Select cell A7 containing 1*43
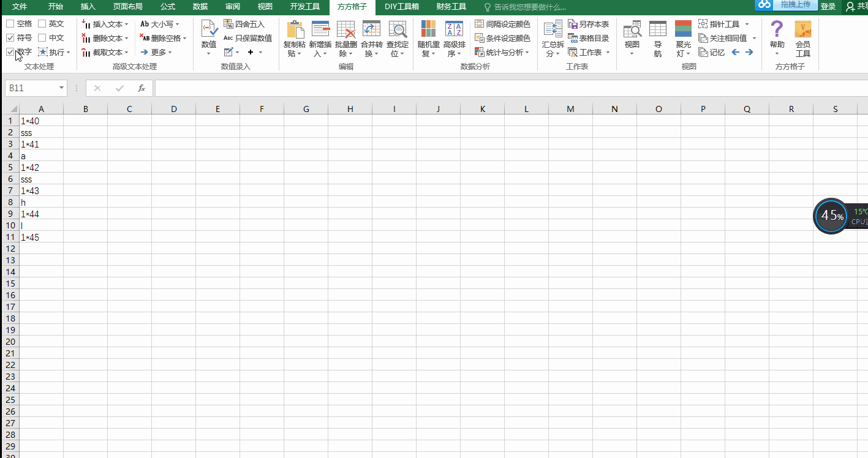The height and width of the screenshot is (458, 868). click(x=41, y=191)
